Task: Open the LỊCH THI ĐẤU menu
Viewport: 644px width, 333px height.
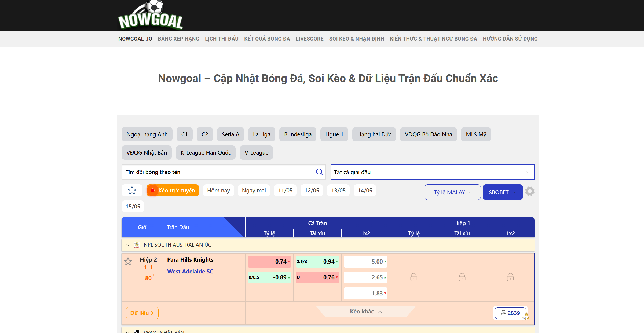Action: click(222, 39)
